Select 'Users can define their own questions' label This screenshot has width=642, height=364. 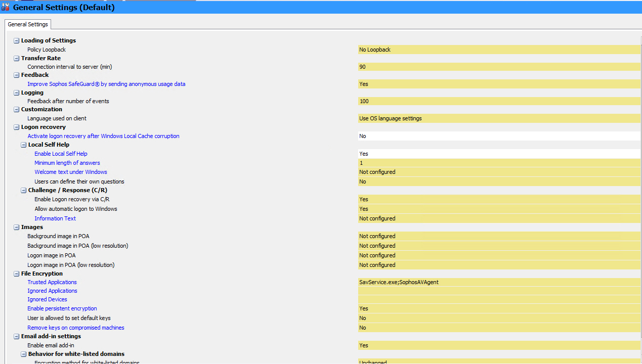79,181
